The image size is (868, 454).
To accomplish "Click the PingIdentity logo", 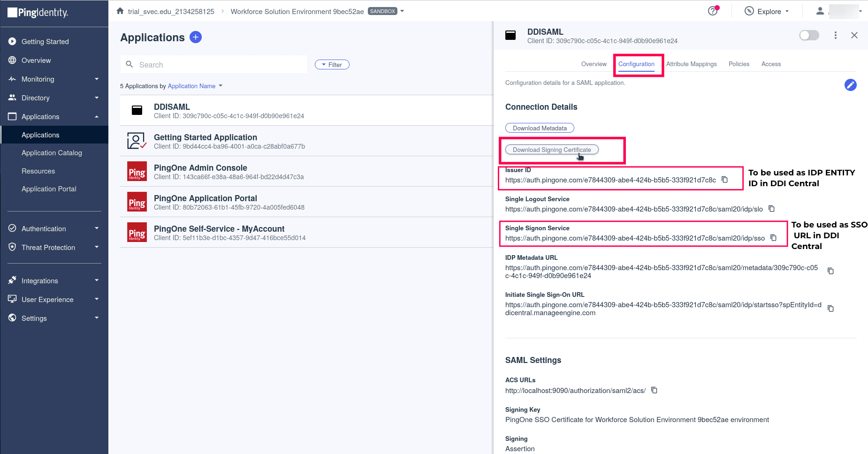I will (x=38, y=13).
